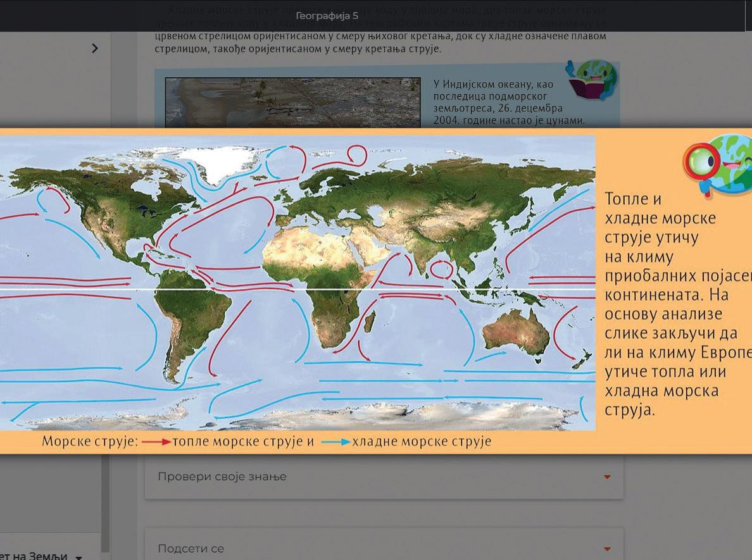Click the left sidebar vertical scrollbar
752x560 pixels.
106,504
